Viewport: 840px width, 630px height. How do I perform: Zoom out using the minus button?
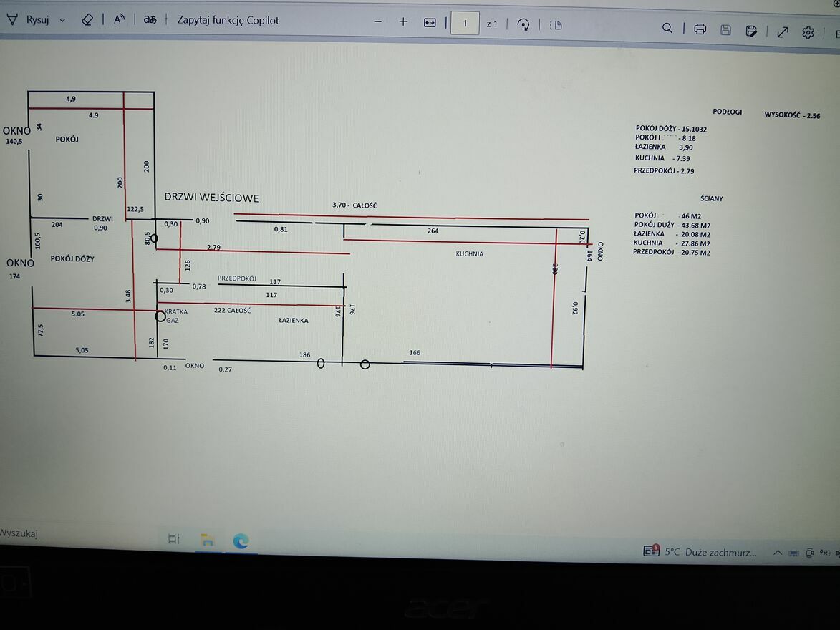[x=378, y=22]
